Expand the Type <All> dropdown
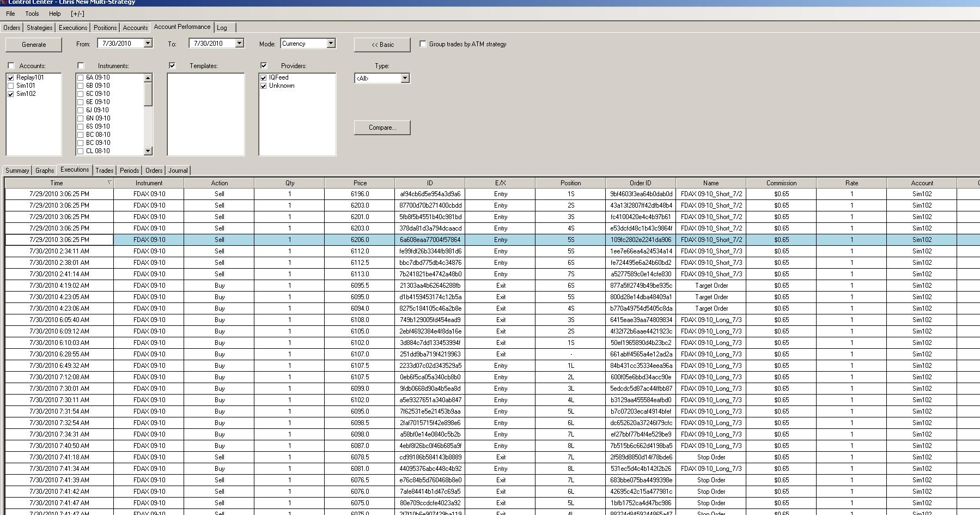Viewport: 980px width, 515px height. tap(405, 78)
